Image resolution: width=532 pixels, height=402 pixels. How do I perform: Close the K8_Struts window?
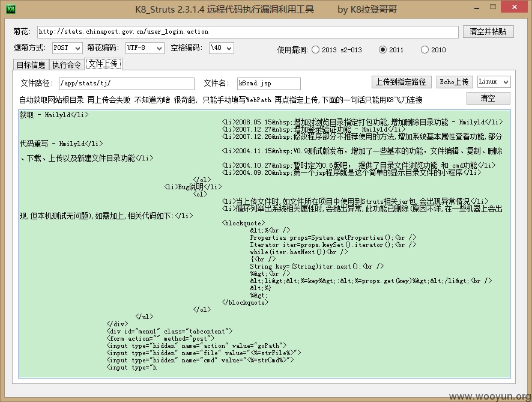[515, 7]
